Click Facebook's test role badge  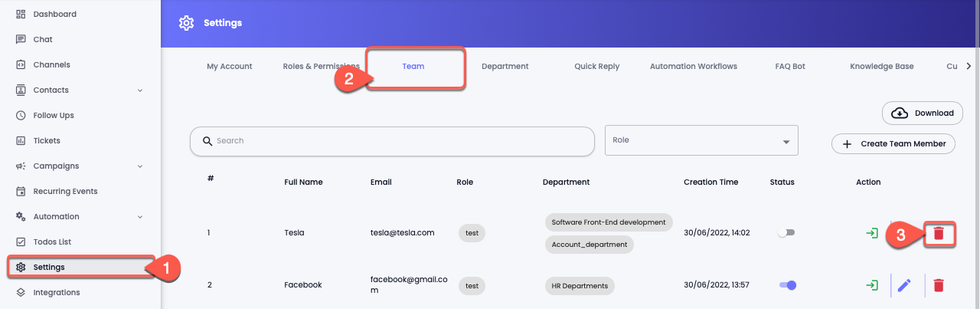click(x=472, y=285)
